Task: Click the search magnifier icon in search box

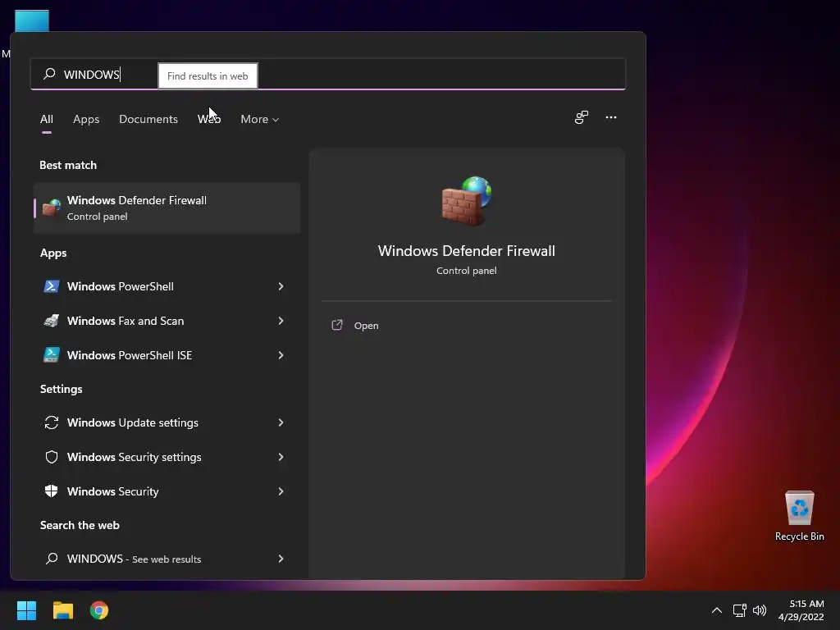Action: (x=49, y=73)
